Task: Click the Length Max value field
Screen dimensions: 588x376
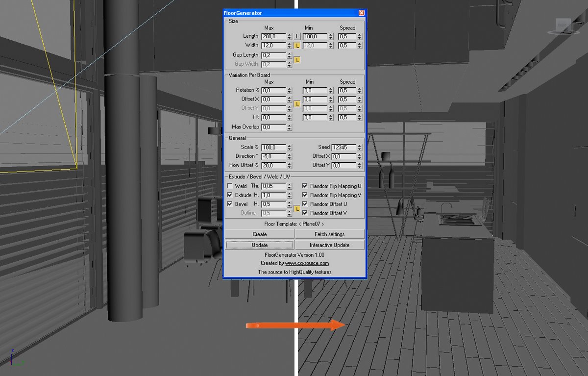Action: pos(274,36)
